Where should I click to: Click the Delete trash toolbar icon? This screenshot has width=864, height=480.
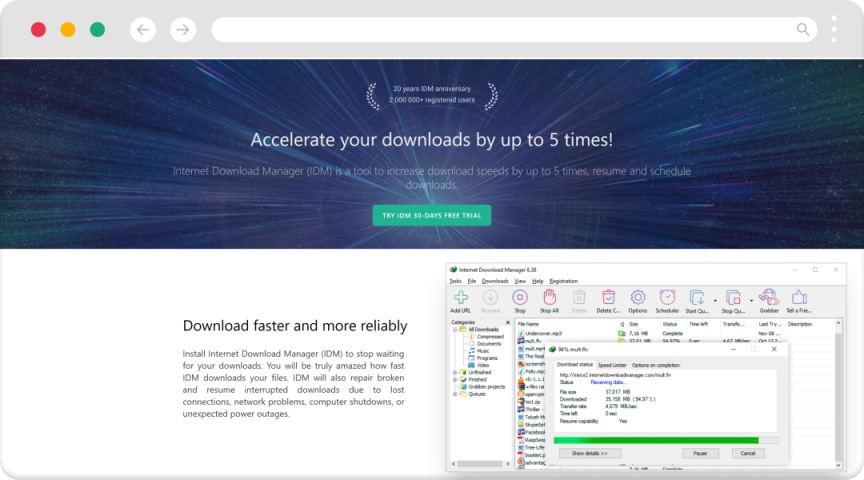click(579, 301)
